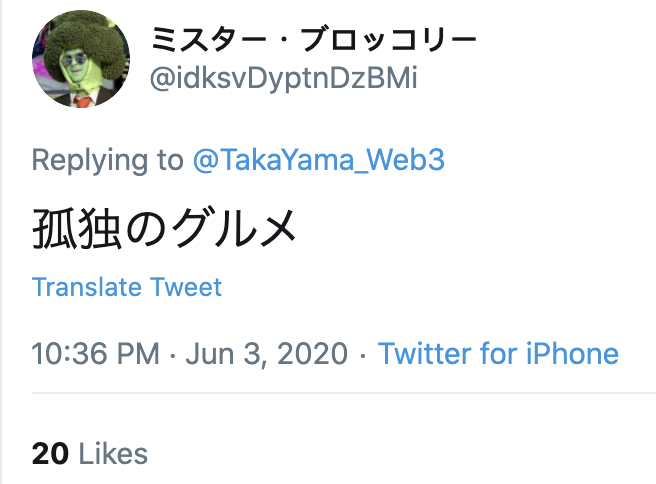The width and height of the screenshot is (656, 484).
Task: View the 20 Likes list
Action: [x=90, y=453]
